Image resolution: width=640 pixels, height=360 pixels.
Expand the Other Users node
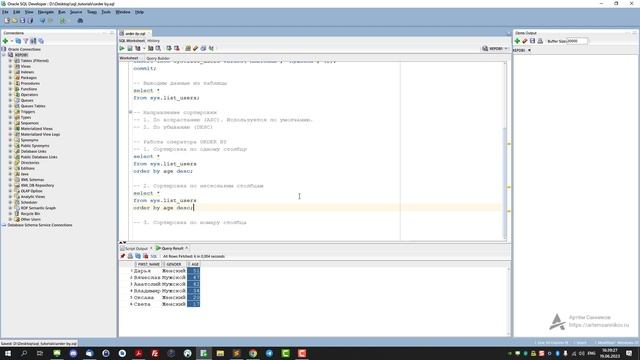10,219
